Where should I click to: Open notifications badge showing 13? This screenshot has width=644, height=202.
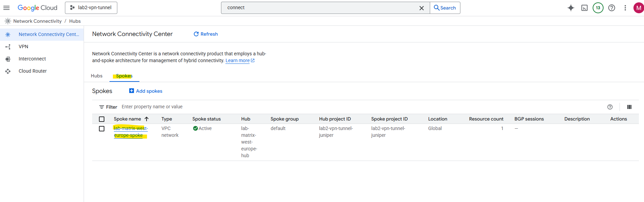[598, 8]
